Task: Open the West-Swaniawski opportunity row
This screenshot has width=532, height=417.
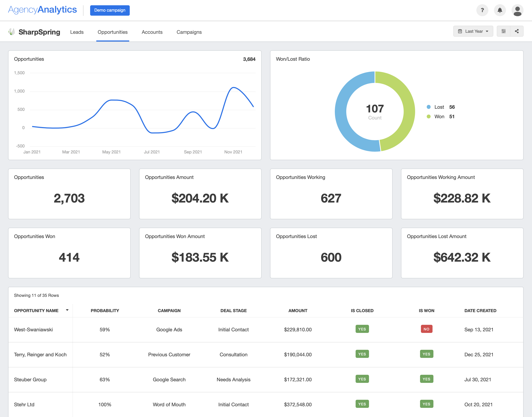Action: (33, 330)
